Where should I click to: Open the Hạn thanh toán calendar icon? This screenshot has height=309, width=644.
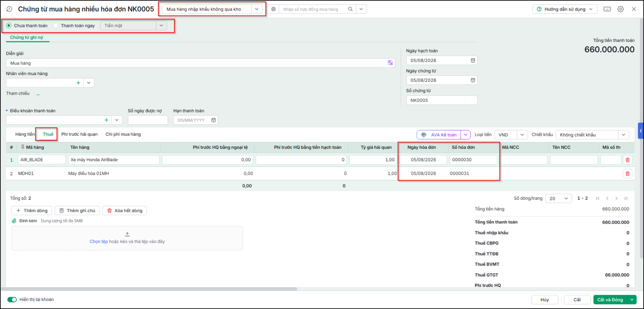pyautogui.click(x=214, y=120)
